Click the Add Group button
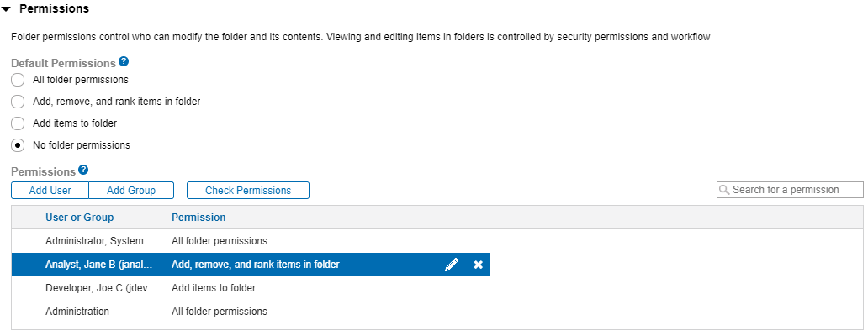 tap(131, 191)
